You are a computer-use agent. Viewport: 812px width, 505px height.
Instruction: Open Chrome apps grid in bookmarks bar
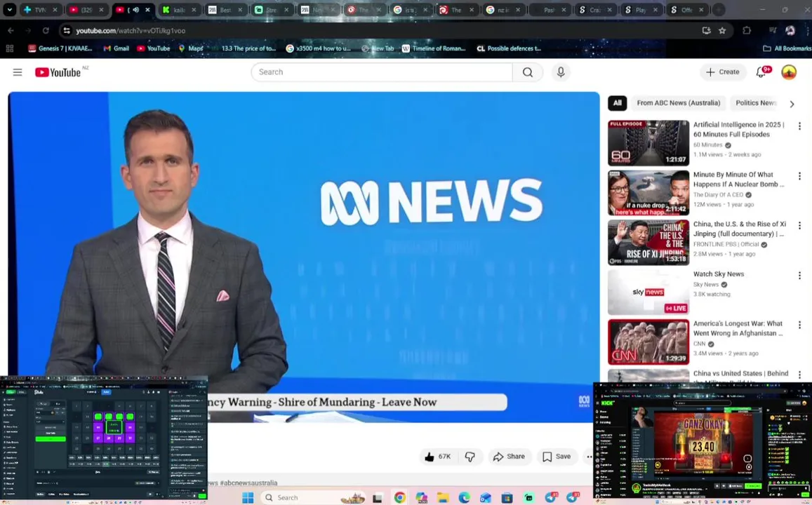pos(9,48)
